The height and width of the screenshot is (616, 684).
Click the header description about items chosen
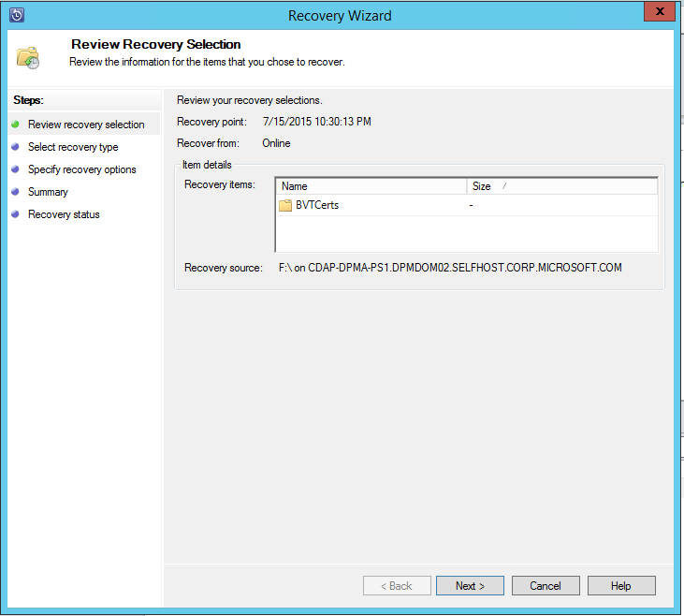[x=207, y=62]
